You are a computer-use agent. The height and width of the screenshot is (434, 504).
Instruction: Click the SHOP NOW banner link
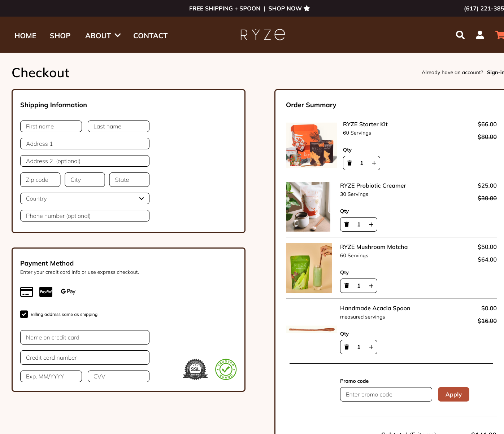[x=285, y=8]
